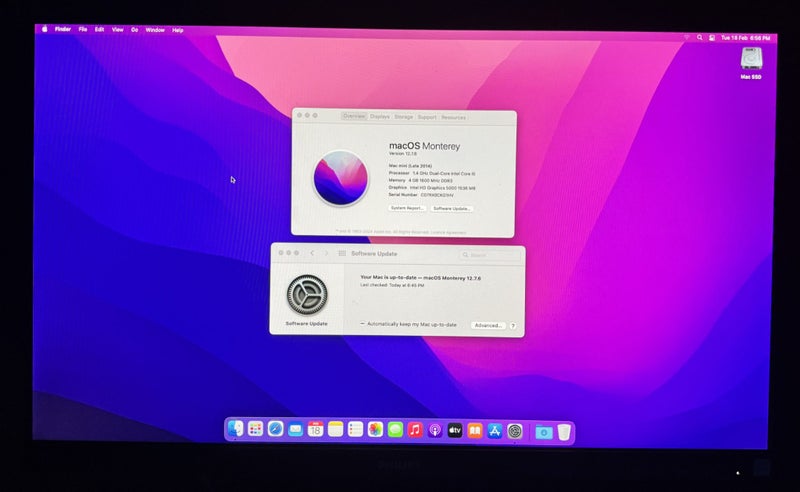Screen dimensions: 800x492
Task: Launch Books from the Dock
Action: pyautogui.click(x=474, y=431)
